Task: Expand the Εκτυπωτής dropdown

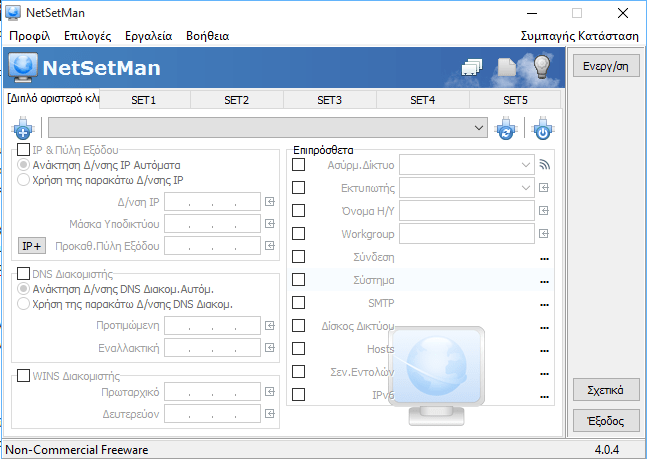Action: (525, 188)
